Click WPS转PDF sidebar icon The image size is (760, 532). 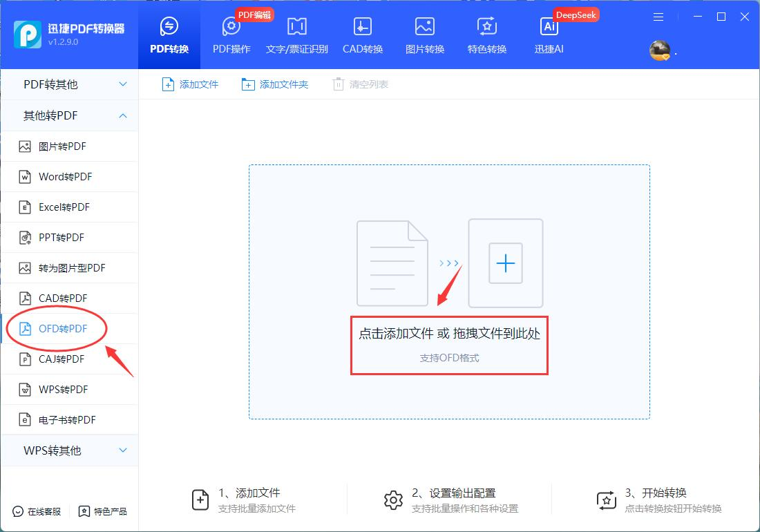[25, 390]
